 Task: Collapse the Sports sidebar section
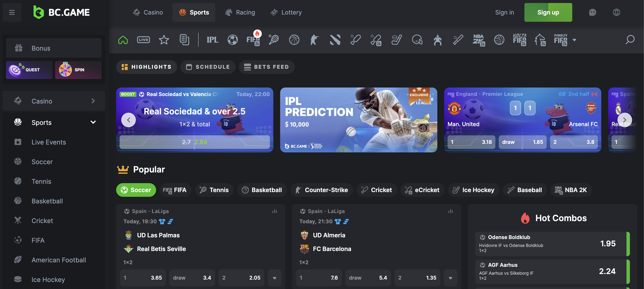(93, 122)
